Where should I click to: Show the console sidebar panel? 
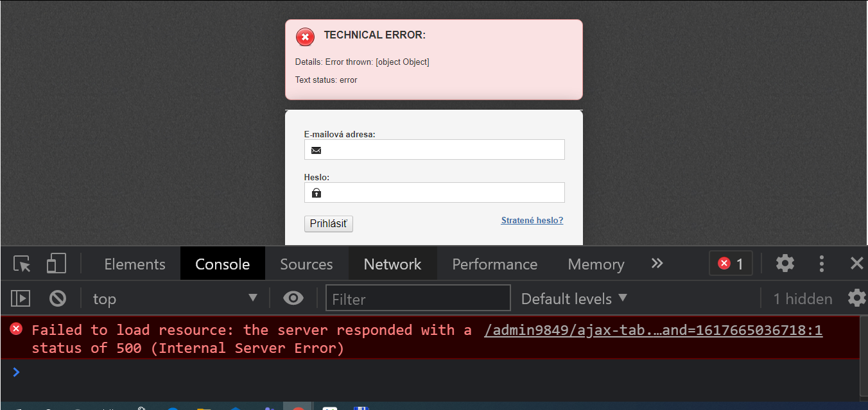(x=21, y=298)
